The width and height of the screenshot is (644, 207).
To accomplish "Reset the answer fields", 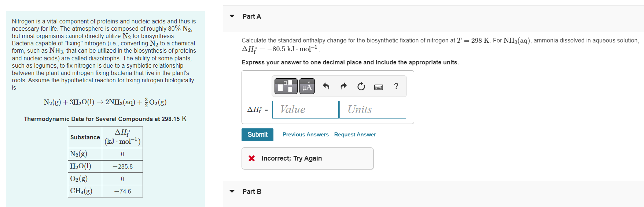I will tap(361, 86).
